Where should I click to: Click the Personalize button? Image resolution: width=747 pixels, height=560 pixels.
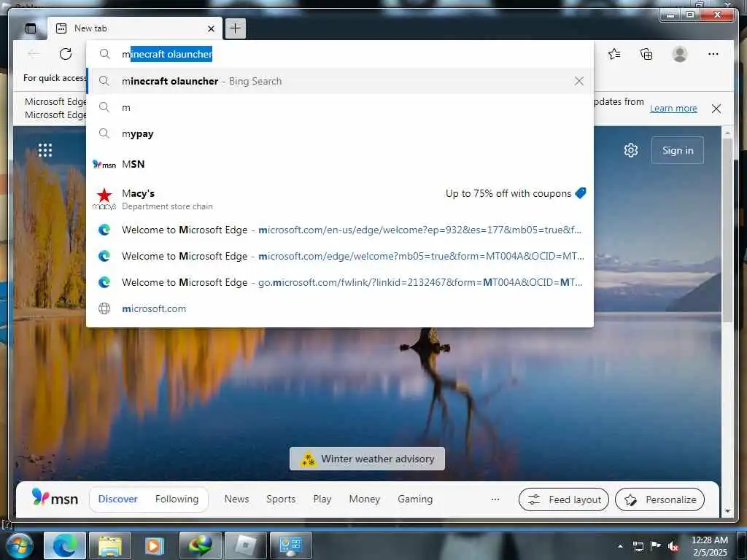click(x=659, y=499)
